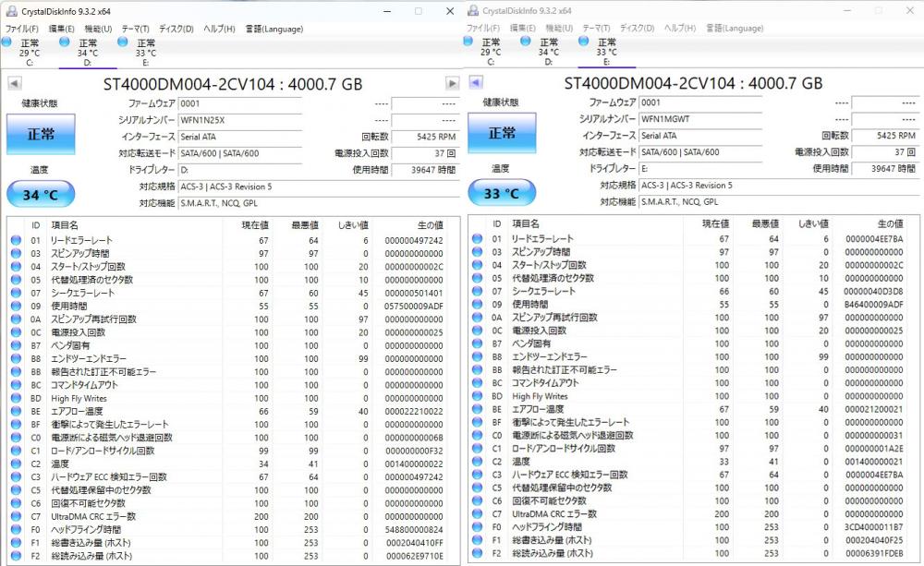Open テーマ(T) menu in left window
Image resolution: width=924 pixels, height=566 pixels.
tap(136, 29)
